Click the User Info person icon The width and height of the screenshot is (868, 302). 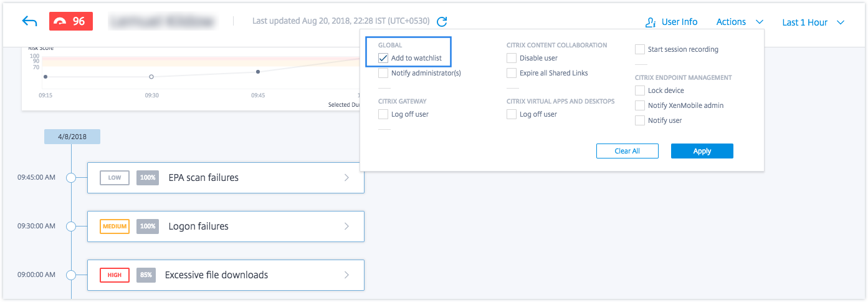651,22
